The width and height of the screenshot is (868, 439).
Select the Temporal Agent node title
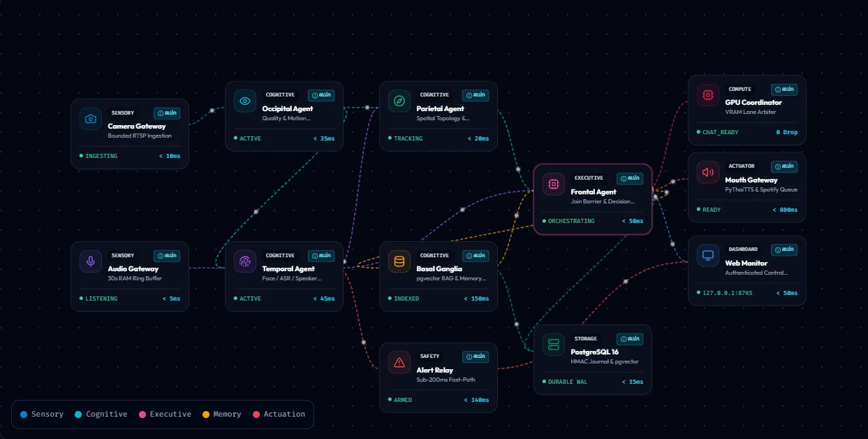coord(288,268)
